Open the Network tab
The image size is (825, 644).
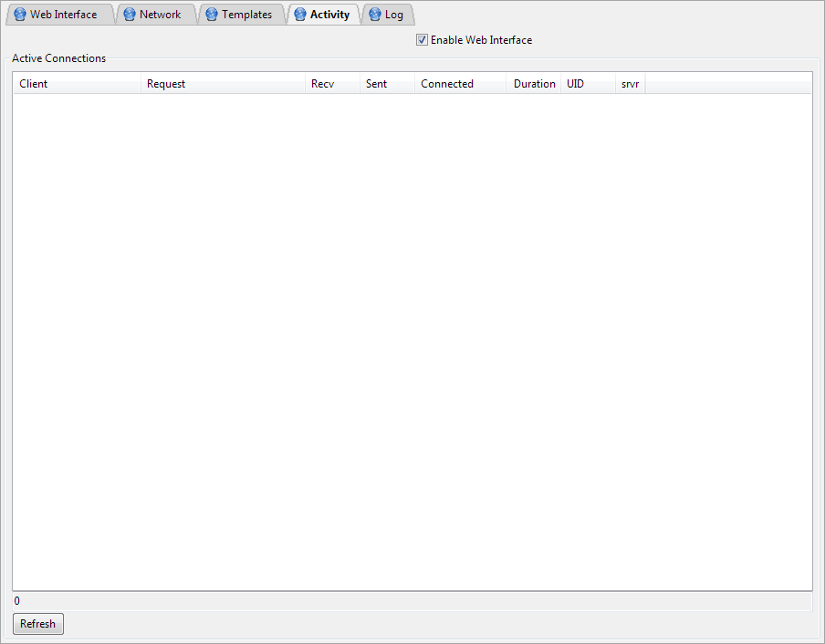point(160,15)
